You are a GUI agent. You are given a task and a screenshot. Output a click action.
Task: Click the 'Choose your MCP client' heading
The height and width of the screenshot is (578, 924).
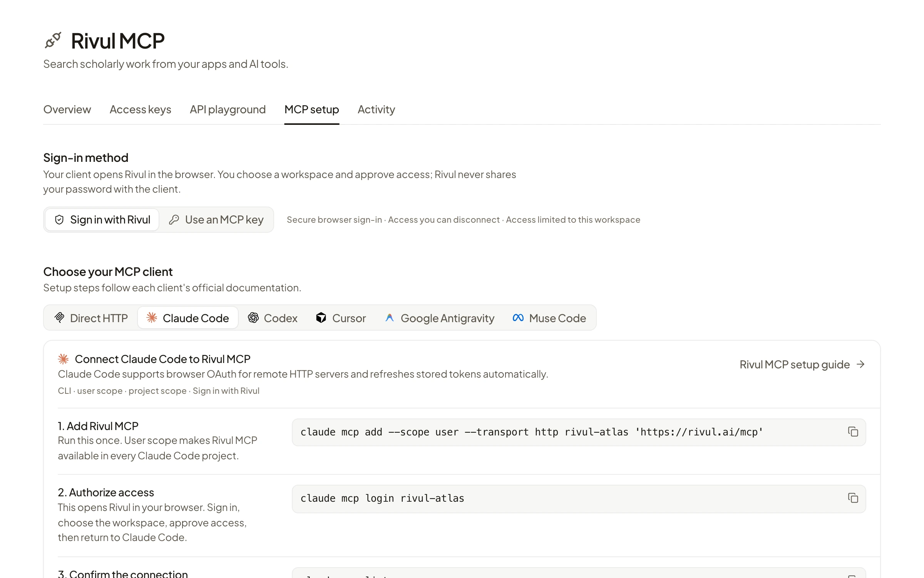pyautogui.click(x=108, y=272)
